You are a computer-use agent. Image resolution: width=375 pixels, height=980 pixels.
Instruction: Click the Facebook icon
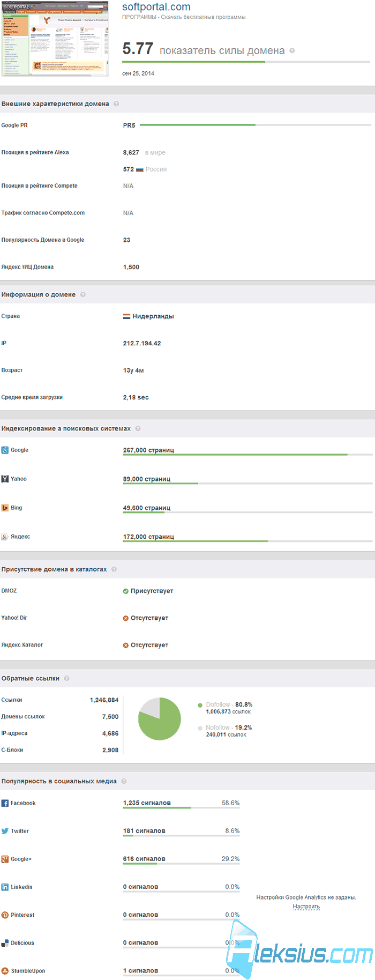[x=5, y=804]
